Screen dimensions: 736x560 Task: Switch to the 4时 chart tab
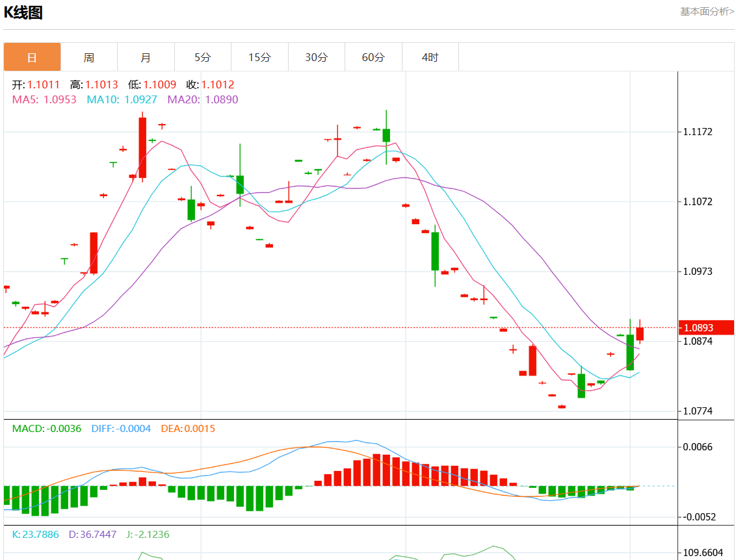coord(430,57)
